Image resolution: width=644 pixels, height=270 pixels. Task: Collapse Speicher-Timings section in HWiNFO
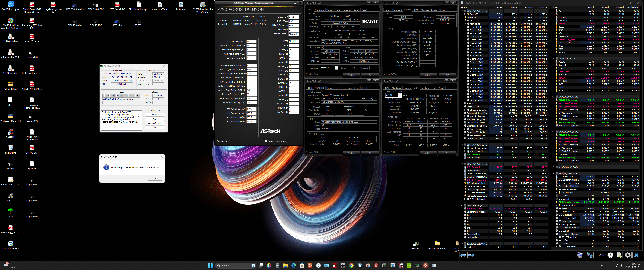[x=462, y=205]
